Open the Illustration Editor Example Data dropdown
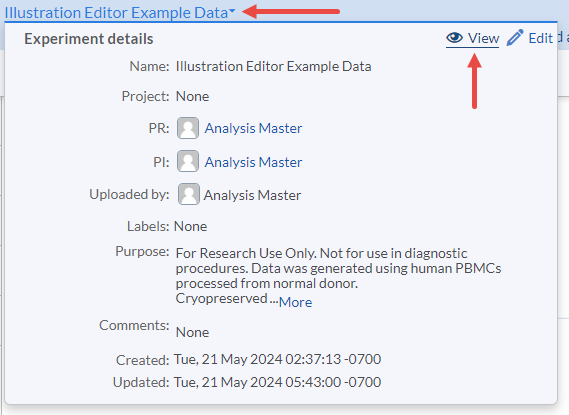 coord(120,13)
